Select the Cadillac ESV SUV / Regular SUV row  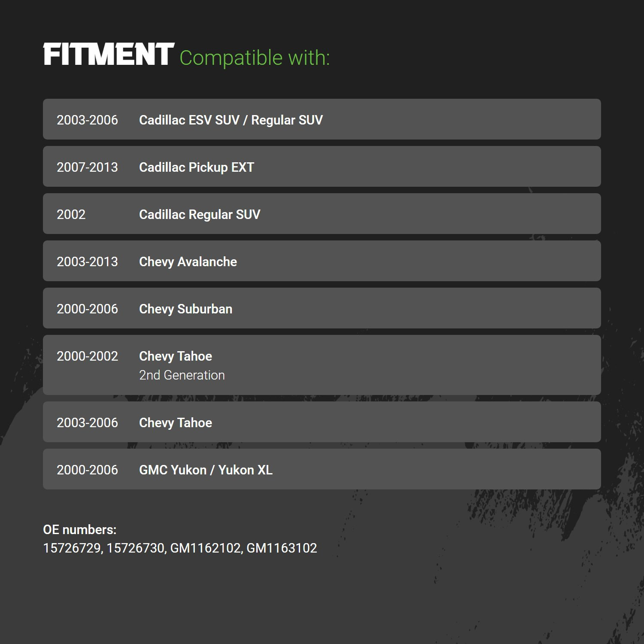click(322, 119)
